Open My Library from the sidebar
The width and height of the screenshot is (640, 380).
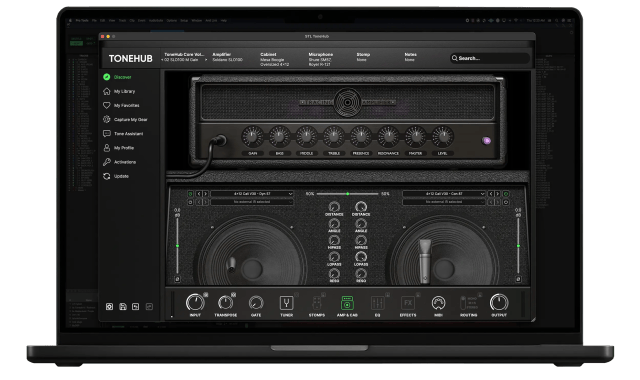[119, 91]
